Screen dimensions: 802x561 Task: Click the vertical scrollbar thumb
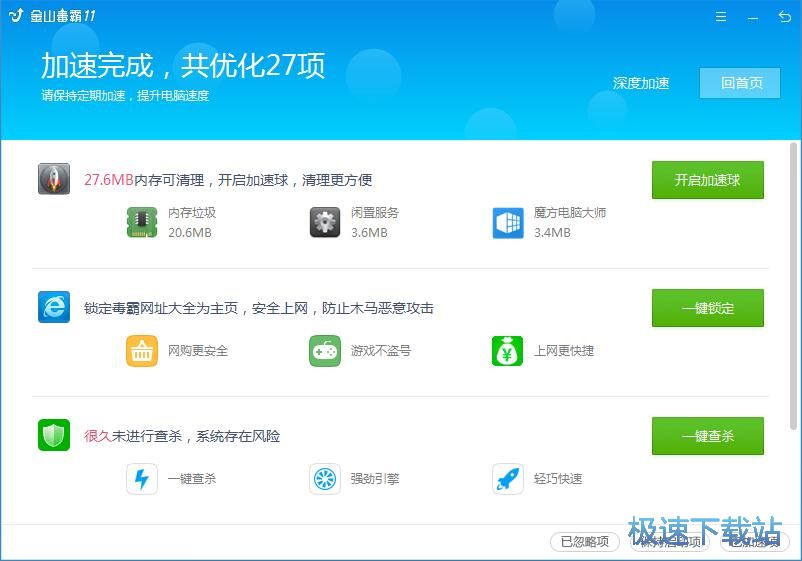pos(793,286)
